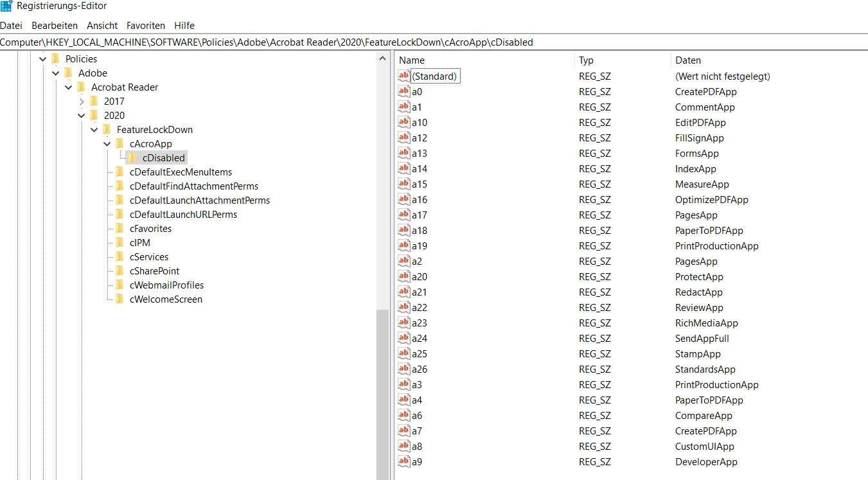This screenshot has height=480, width=868.
Task: Click the string icon of value a16
Action: (x=403, y=199)
